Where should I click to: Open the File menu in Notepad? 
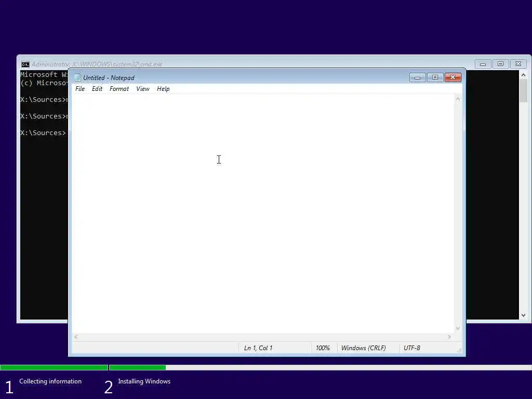[80, 89]
